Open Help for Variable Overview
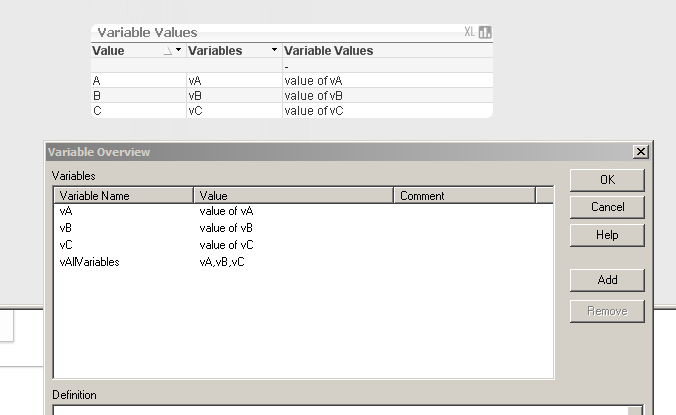 pyautogui.click(x=607, y=235)
